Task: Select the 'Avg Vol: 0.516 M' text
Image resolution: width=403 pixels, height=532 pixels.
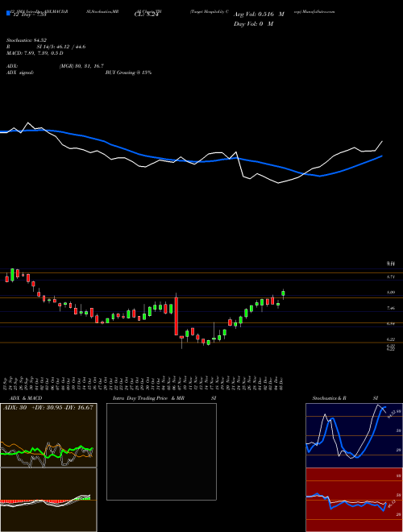Action: pos(259,15)
